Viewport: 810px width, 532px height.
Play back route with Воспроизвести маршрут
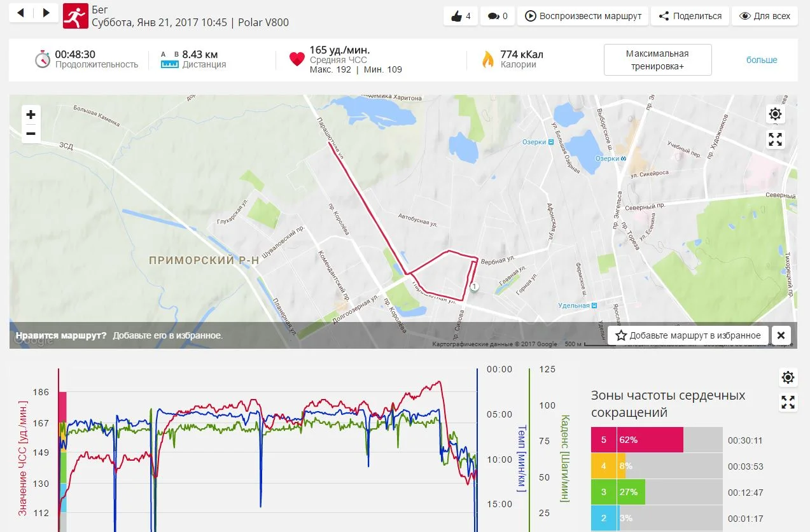click(583, 16)
